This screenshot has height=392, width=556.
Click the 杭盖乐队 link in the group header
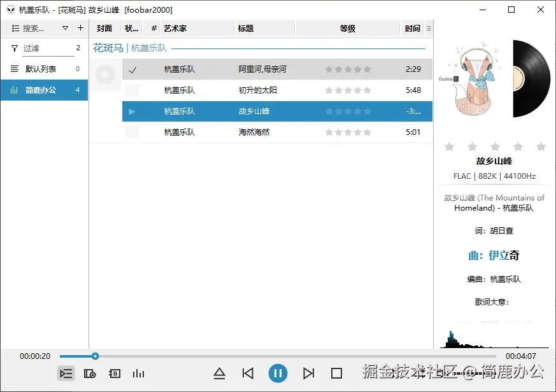coord(149,48)
